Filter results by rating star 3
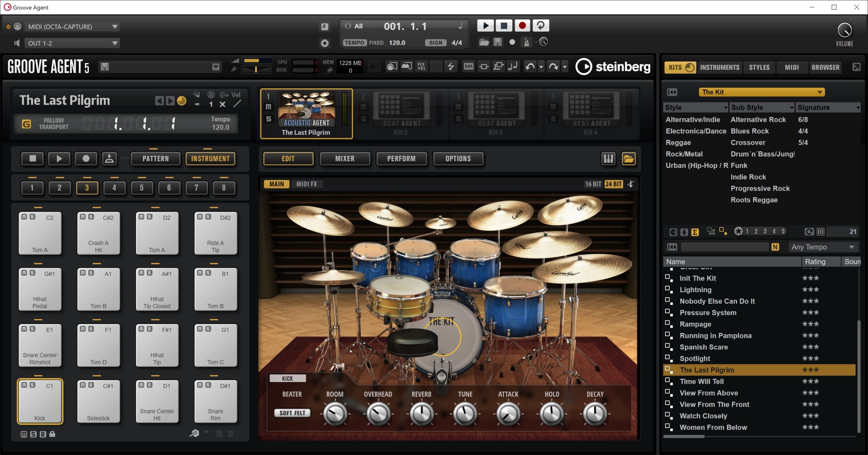Viewport: 868px width, 455px height. click(x=765, y=231)
